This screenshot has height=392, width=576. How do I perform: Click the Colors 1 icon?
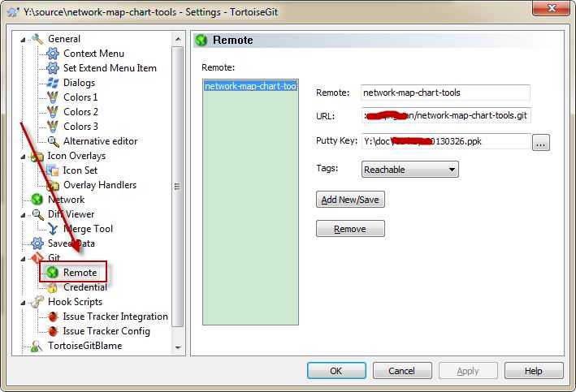(x=53, y=97)
